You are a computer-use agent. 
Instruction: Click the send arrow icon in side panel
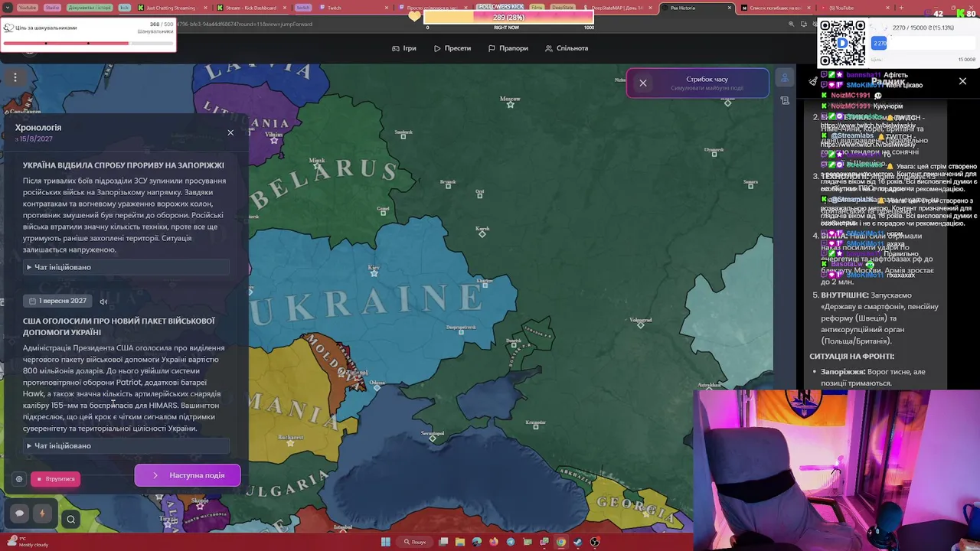[x=813, y=81]
